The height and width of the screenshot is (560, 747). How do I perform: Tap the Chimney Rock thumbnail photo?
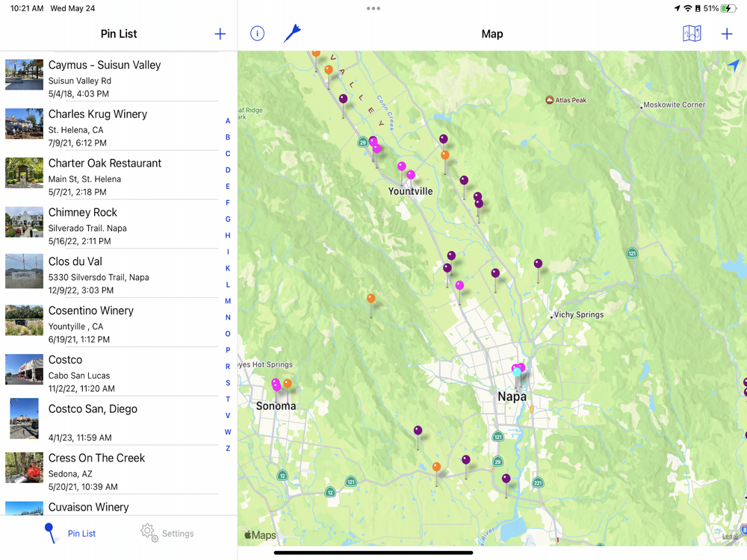pyautogui.click(x=25, y=222)
